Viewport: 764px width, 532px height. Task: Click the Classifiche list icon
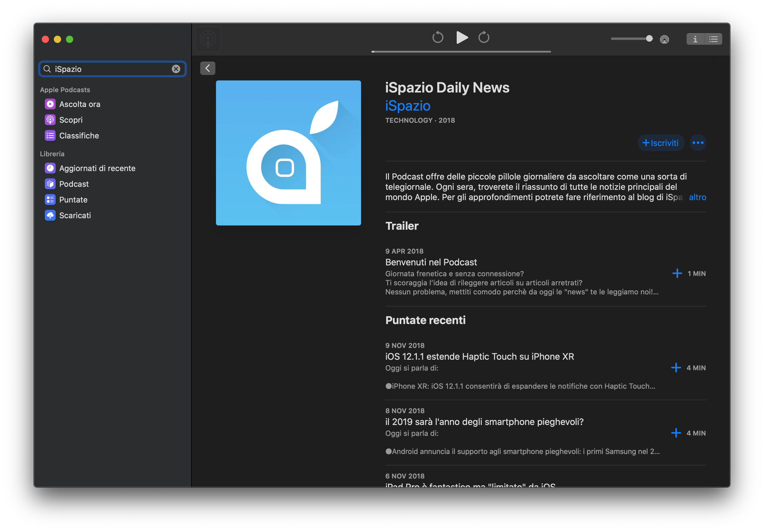[50, 136]
